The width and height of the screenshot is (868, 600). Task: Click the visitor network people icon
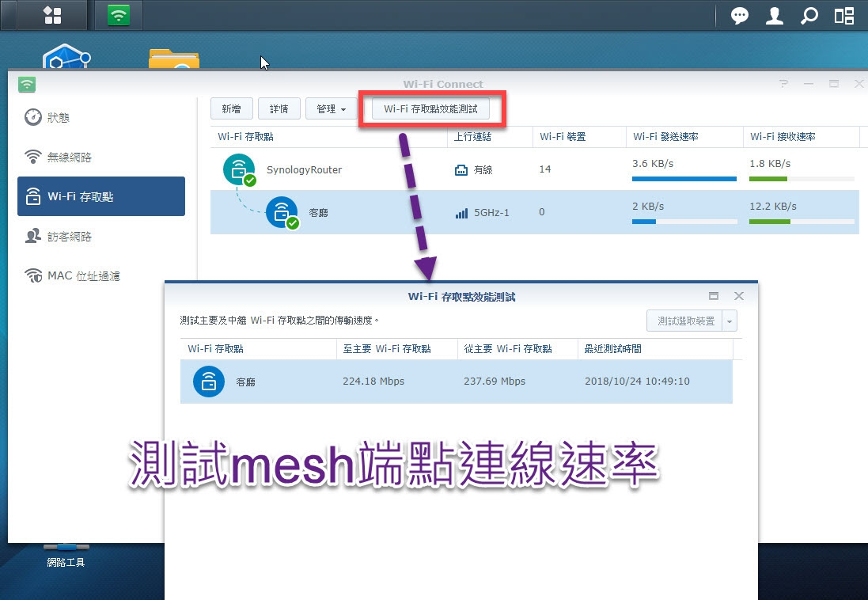point(33,236)
